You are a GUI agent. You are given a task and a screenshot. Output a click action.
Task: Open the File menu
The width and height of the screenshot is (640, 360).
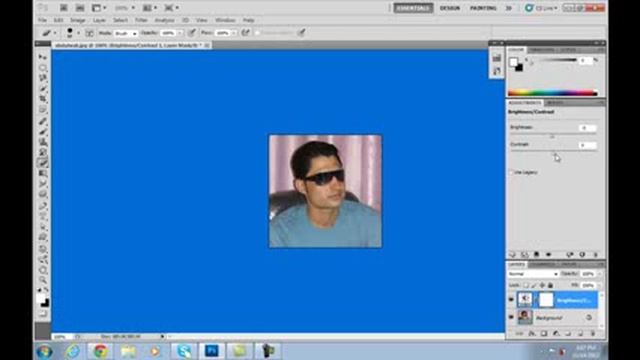[x=42, y=20]
